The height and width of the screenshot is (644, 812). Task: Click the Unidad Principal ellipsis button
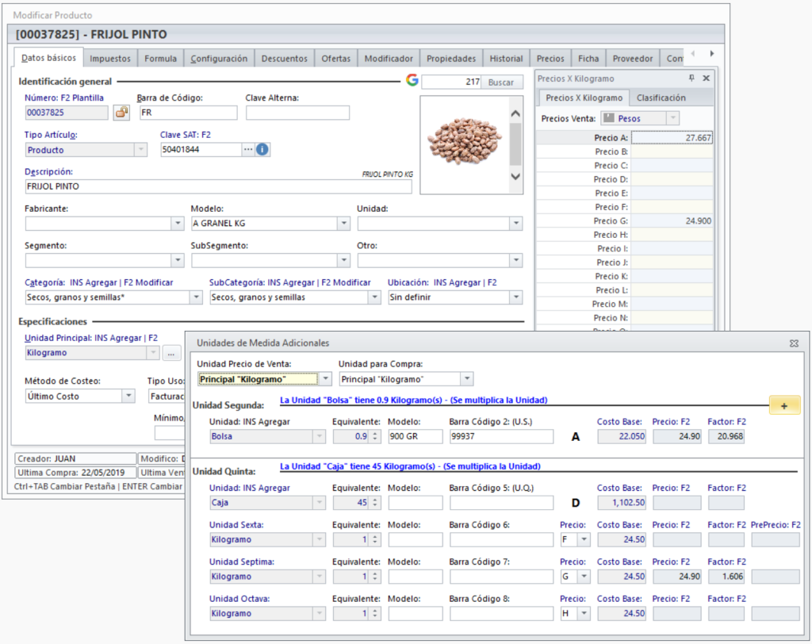pyautogui.click(x=172, y=352)
